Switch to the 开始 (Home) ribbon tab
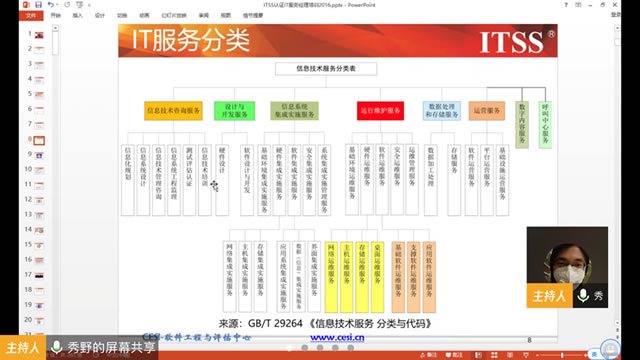 pyautogui.click(x=56, y=16)
